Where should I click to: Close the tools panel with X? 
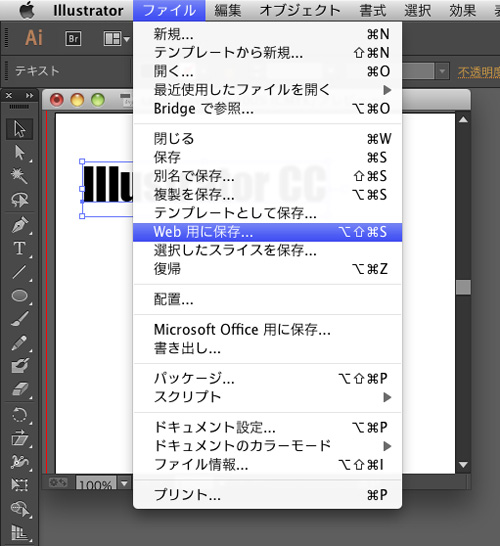tap(9, 95)
